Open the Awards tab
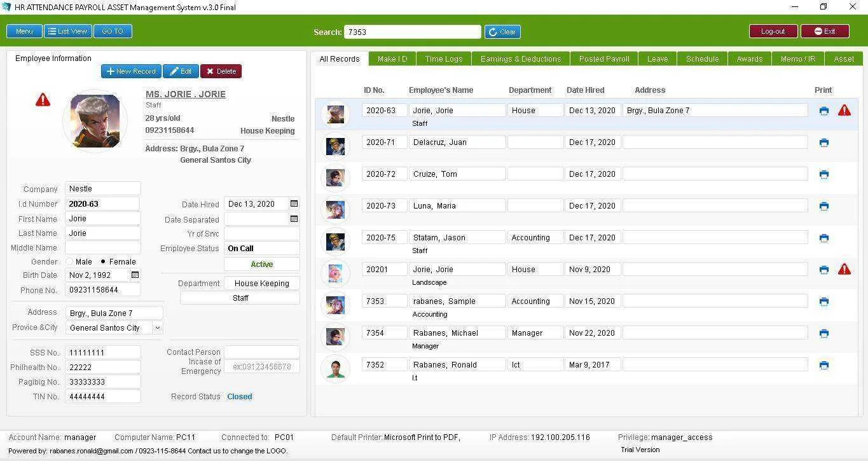Viewport: 868px width, 461px height. pos(750,58)
